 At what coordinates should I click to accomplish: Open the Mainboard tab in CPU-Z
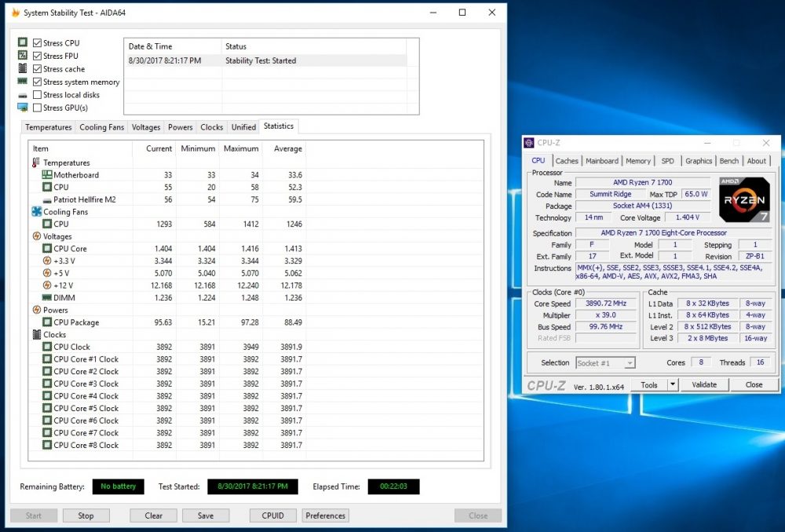pyautogui.click(x=602, y=161)
